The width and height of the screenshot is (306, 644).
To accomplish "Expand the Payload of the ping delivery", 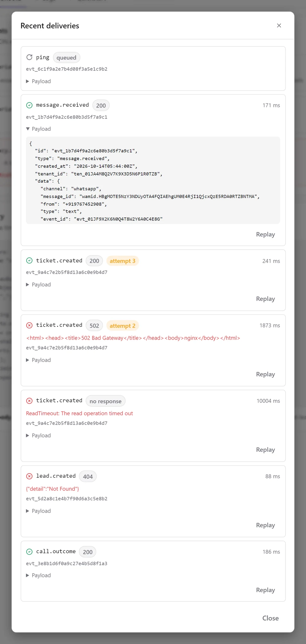I will tap(38, 81).
